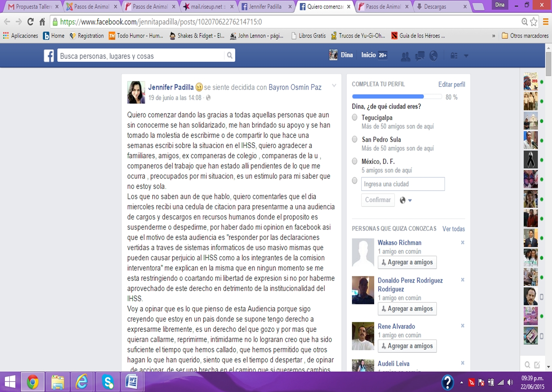Open the audience selector beside Confirmar
The width and height of the screenshot is (552, 392).
point(406,200)
